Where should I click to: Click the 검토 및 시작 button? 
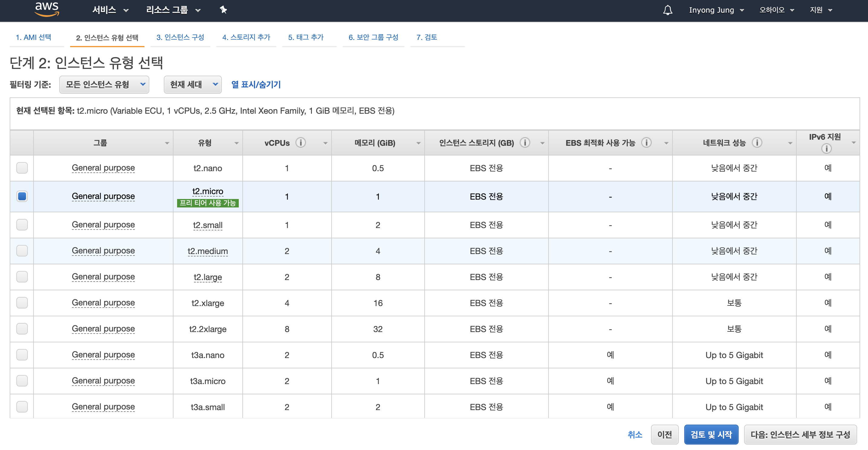(711, 435)
